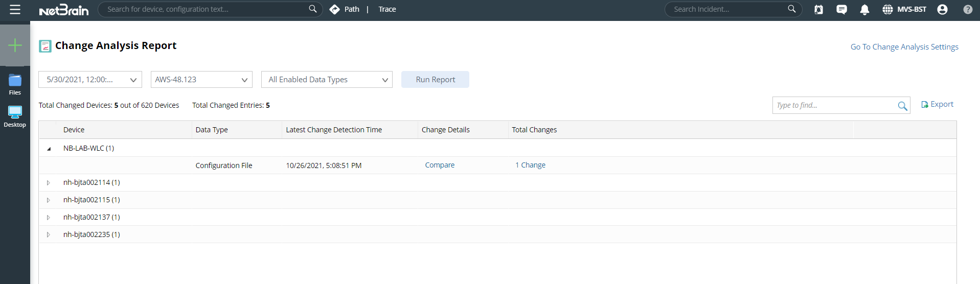Open the All Enabled Data Types dropdown
This screenshot has height=284, width=980.
pyautogui.click(x=327, y=79)
